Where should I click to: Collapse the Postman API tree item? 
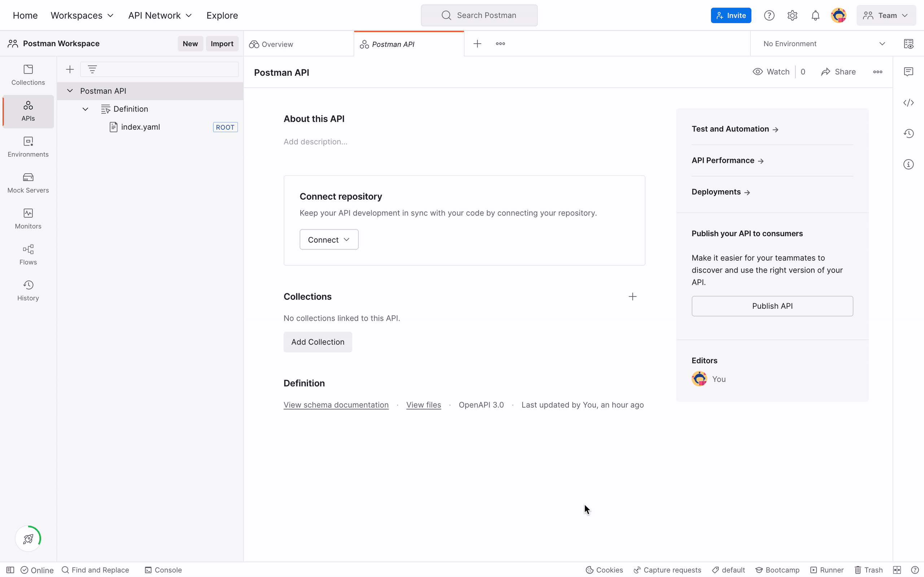70,90
